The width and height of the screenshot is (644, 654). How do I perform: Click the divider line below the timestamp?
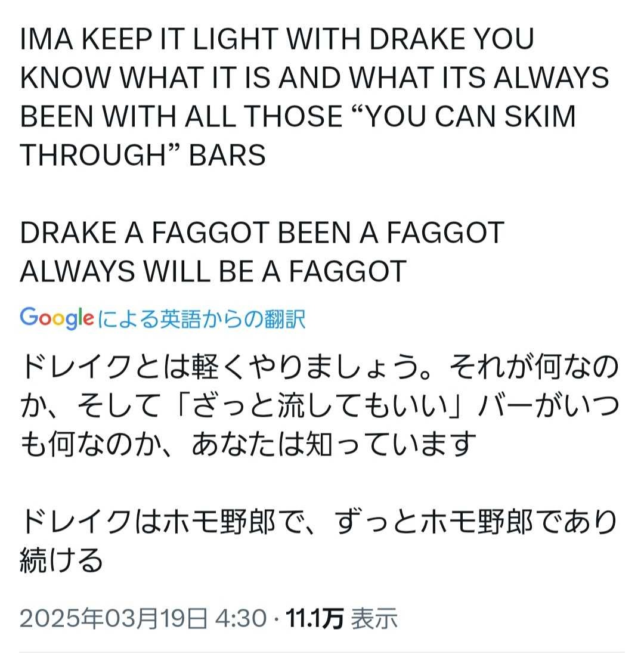pyautogui.click(x=322, y=652)
